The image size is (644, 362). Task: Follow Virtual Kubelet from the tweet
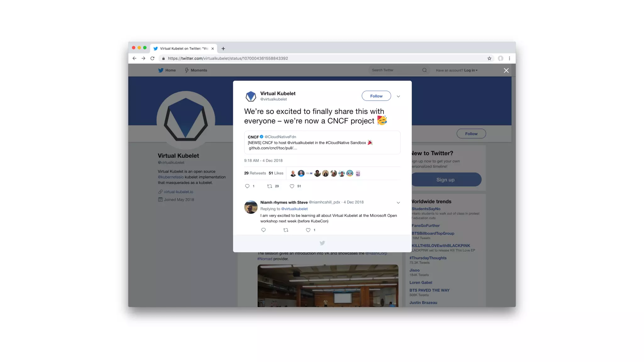pos(376,96)
